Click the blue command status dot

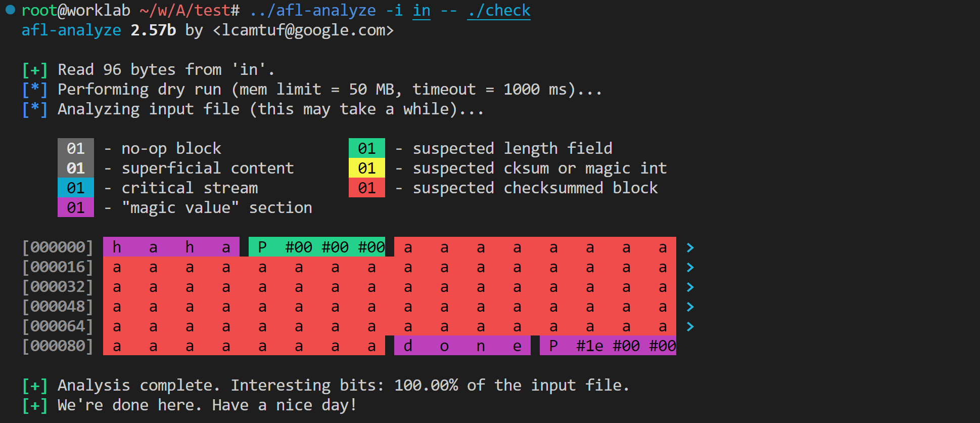pyautogui.click(x=10, y=10)
